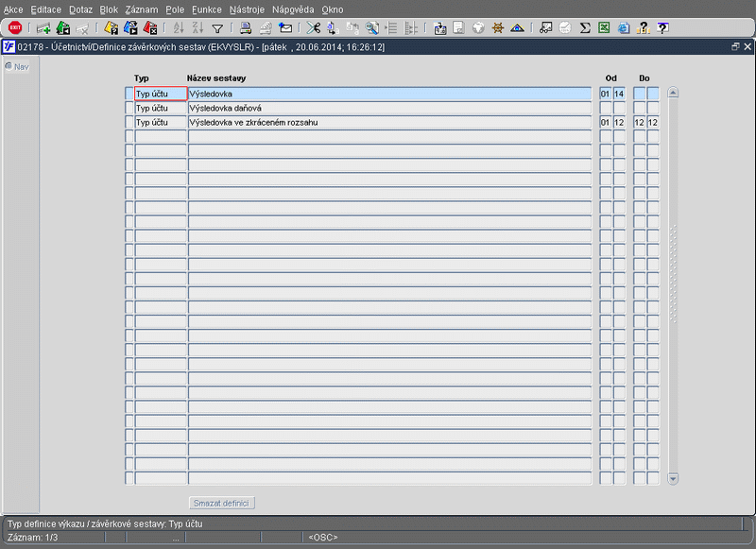Click the red EXIT stop-sign icon

(15, 27)
